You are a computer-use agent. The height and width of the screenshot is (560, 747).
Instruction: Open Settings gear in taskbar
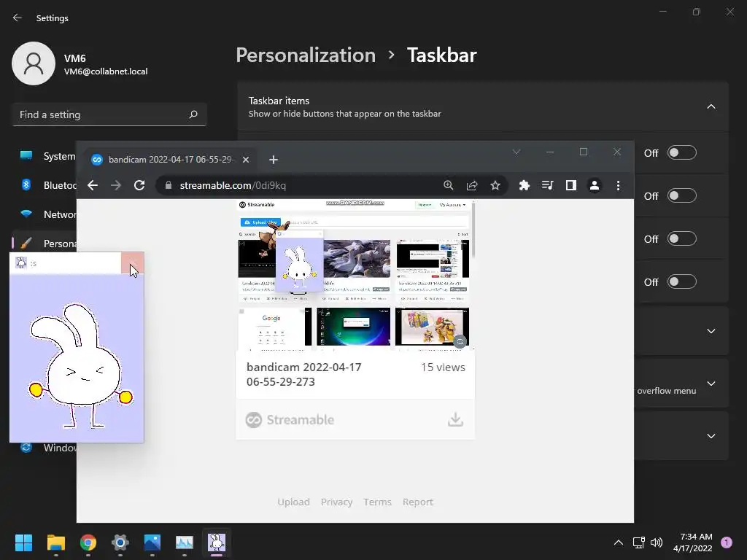click(x=120, y=542)
